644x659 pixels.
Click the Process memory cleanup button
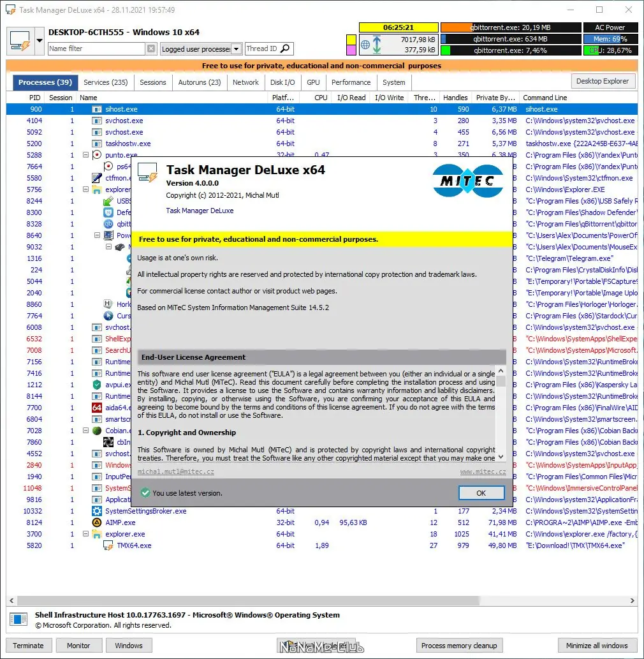click(459, 646)
